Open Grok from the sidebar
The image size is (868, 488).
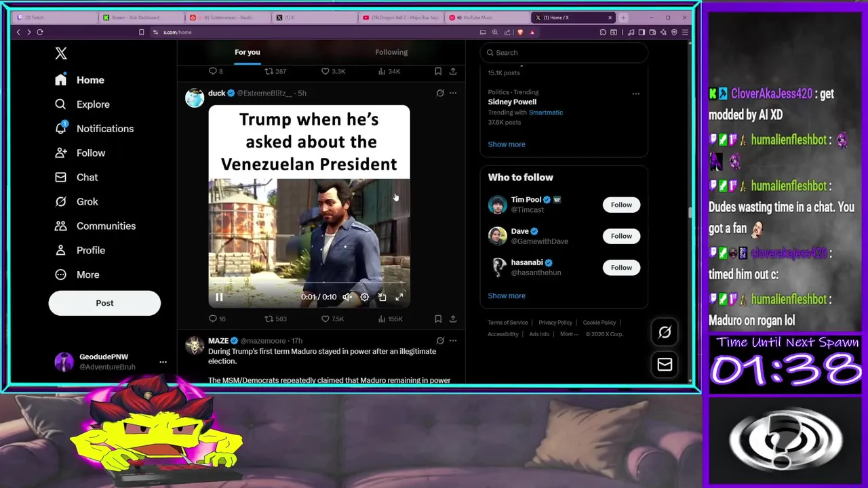pyautogui.click(x=77, y=201)
